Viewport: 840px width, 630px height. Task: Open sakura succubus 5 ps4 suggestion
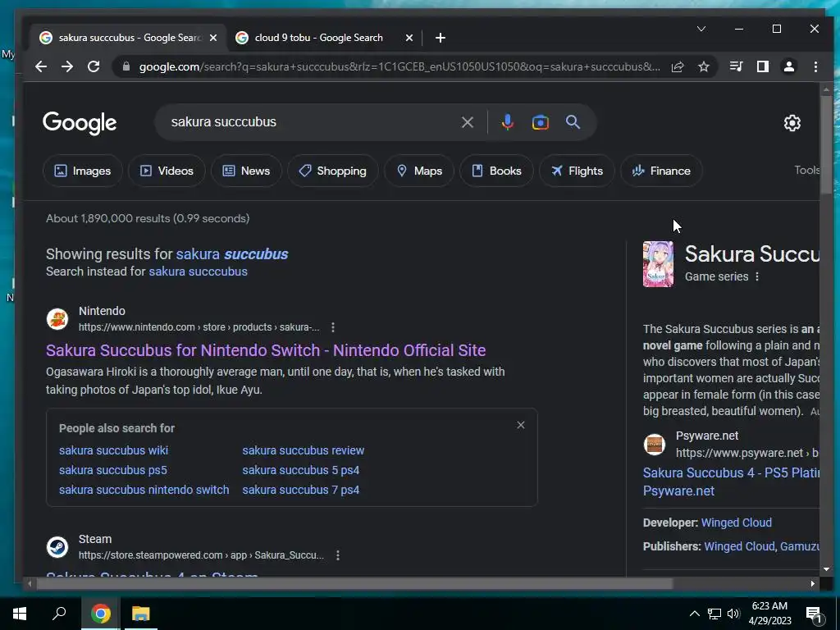coord(300,470)
